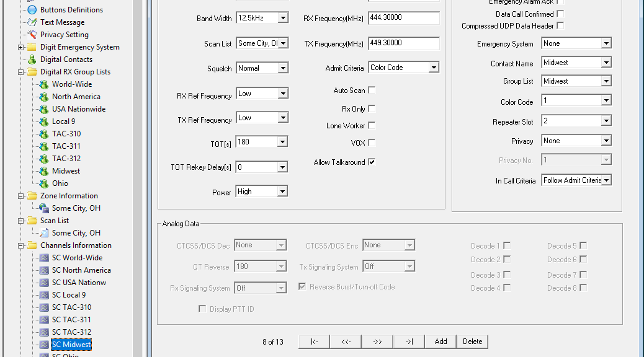Enable the Auto Scan checkbox

371,89
